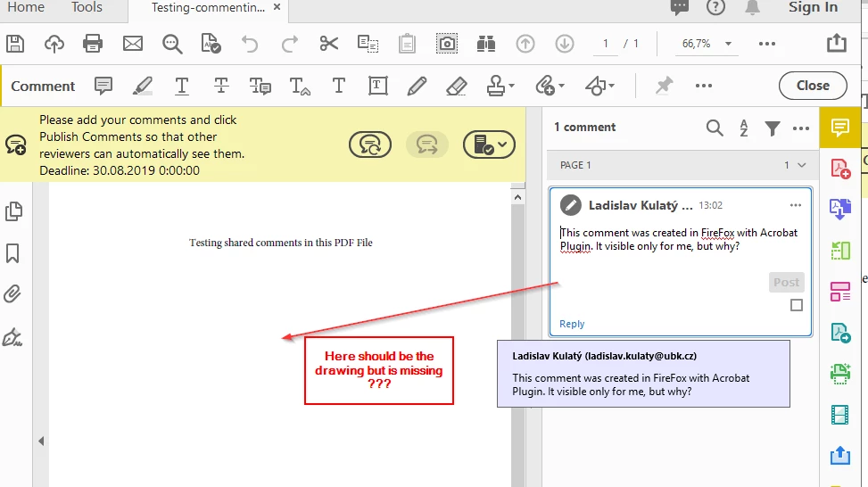Open options menu for Ladislav's comment
The height and width of the screenshot is (487, 868).
point(796,205)
